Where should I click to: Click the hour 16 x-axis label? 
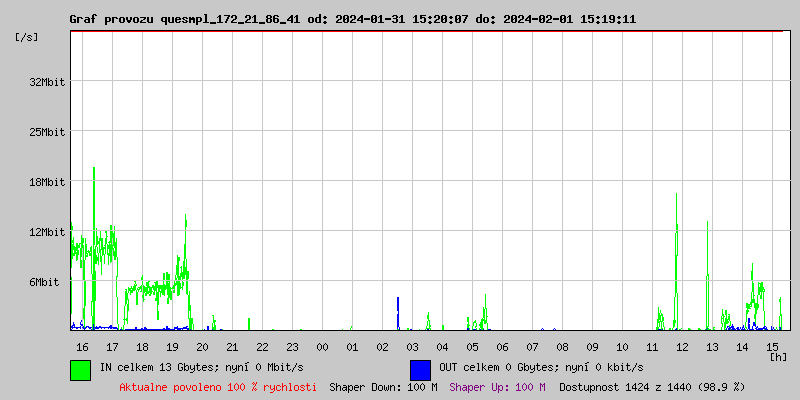pos(82,347)
